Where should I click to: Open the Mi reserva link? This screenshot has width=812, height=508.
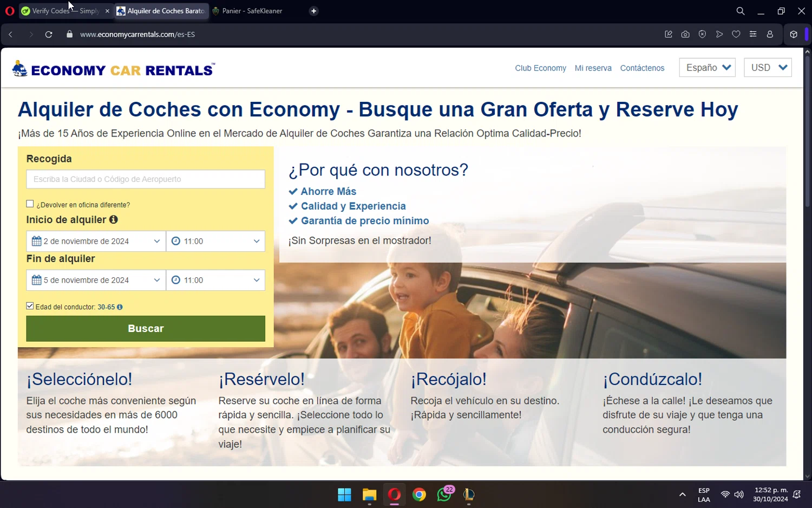(x=593, y=68)
